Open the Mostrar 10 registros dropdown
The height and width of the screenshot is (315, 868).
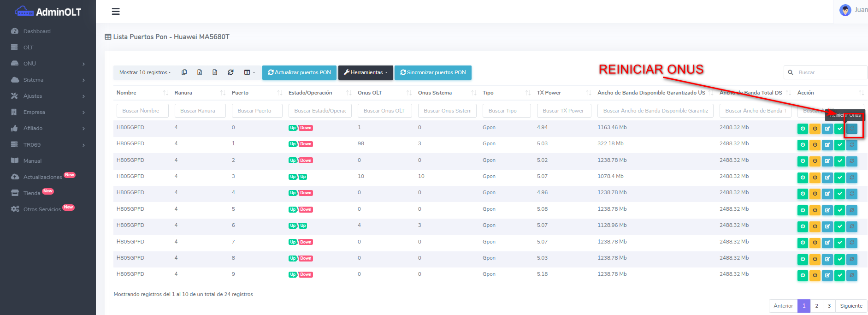pyautogui.click(x=145, y=72)
